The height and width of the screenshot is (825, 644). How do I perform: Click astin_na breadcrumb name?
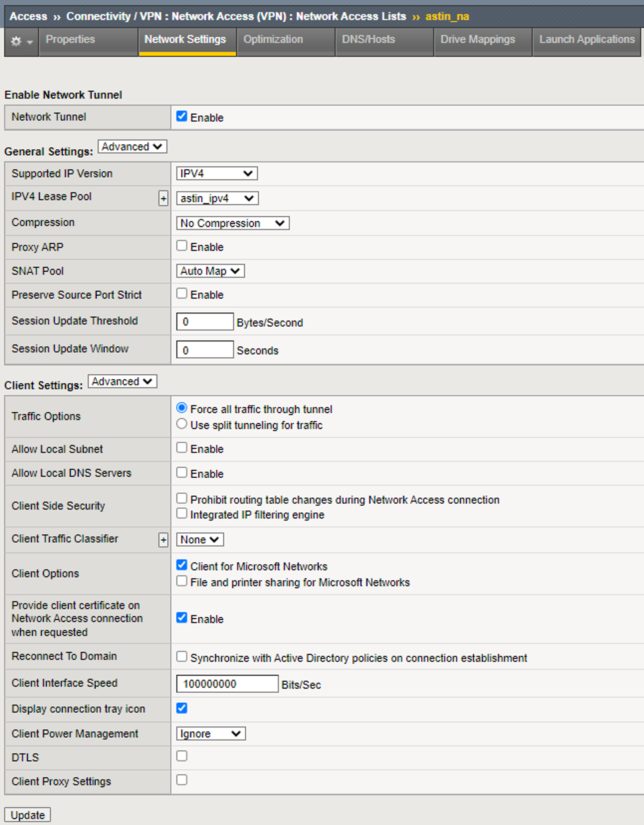pyautogui.click(x=447, y=17)
